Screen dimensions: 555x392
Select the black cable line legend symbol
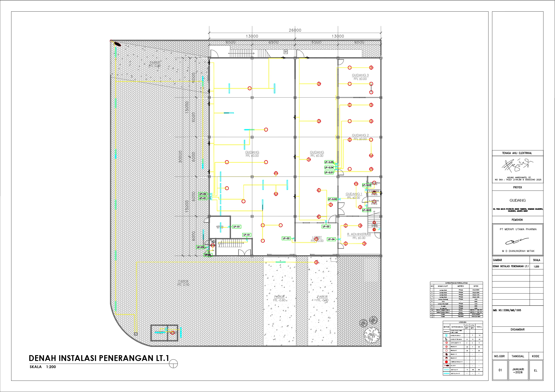coord(447,332)
